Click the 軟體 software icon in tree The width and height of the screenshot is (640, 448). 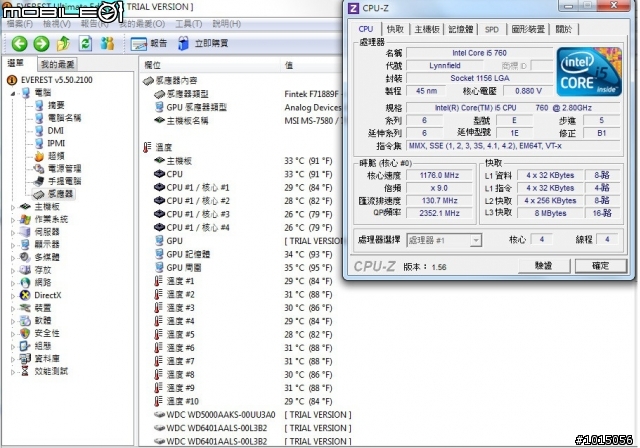point(25,320)
